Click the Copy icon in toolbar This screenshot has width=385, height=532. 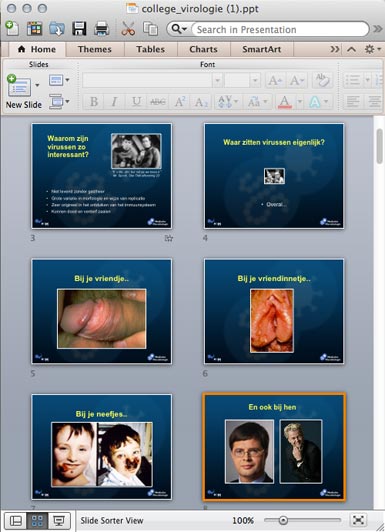pyautogui.click(x=150, y=29)
